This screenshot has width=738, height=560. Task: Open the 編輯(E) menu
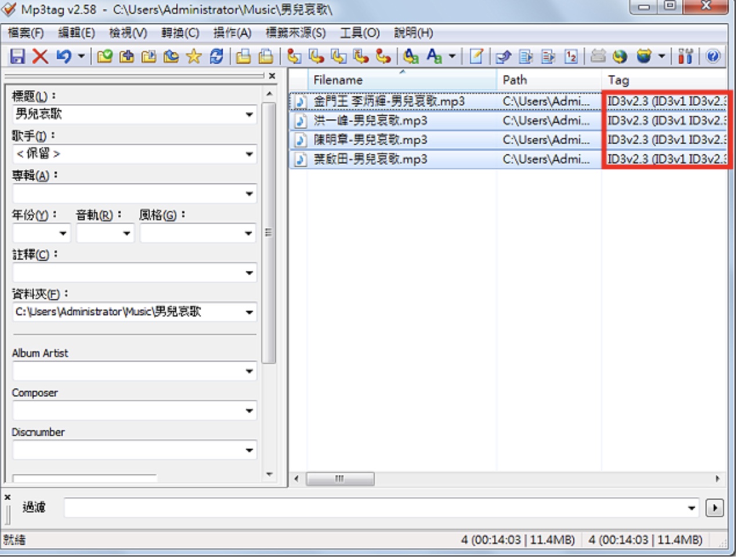(x=77, y=33)
